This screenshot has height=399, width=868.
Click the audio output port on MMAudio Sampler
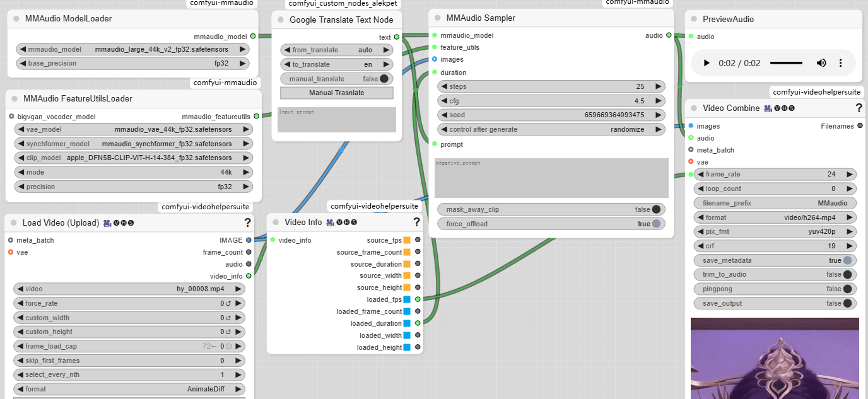click(669, 35)
